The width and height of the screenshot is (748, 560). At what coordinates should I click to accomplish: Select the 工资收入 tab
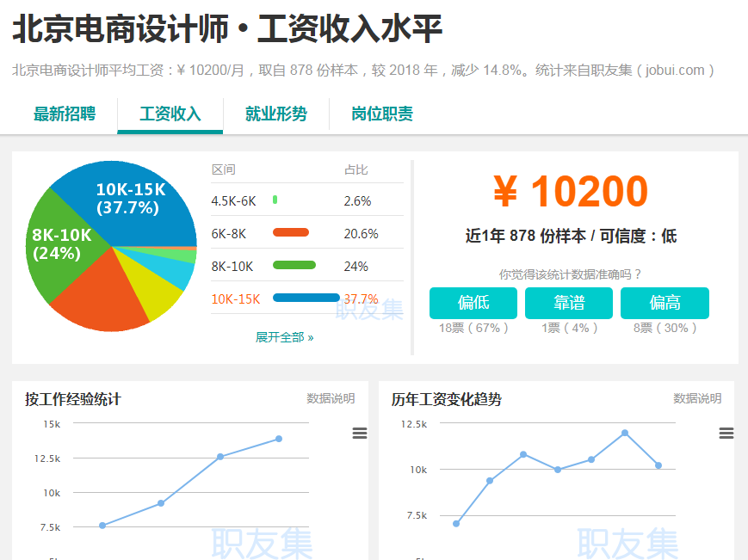(170, 114)
